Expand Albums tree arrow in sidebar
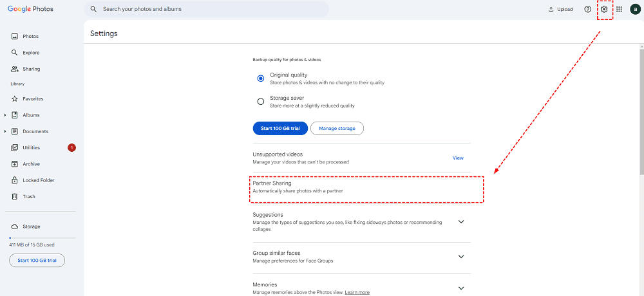Viewport: 644px width, 296px height. coord(5,115)
